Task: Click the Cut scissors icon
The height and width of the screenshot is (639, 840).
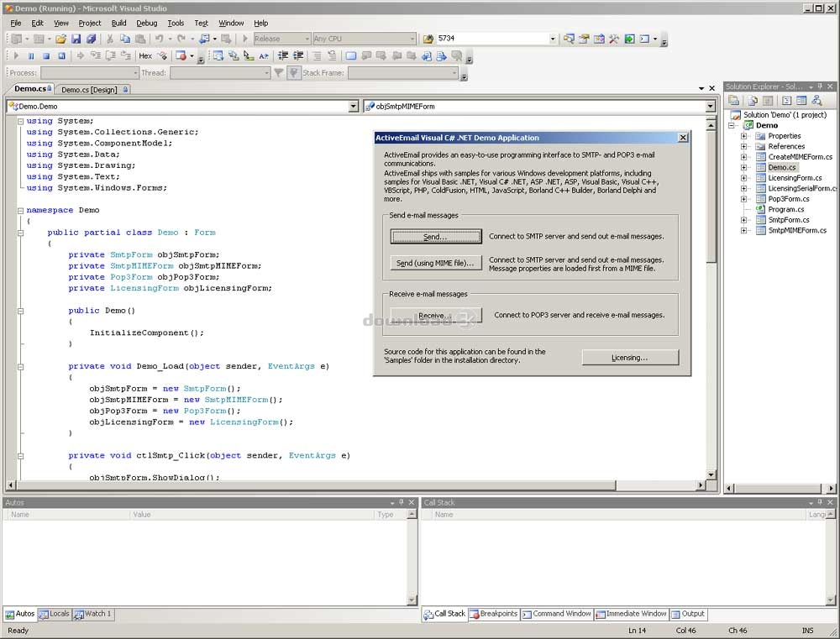Action: (x=110, y=39)
